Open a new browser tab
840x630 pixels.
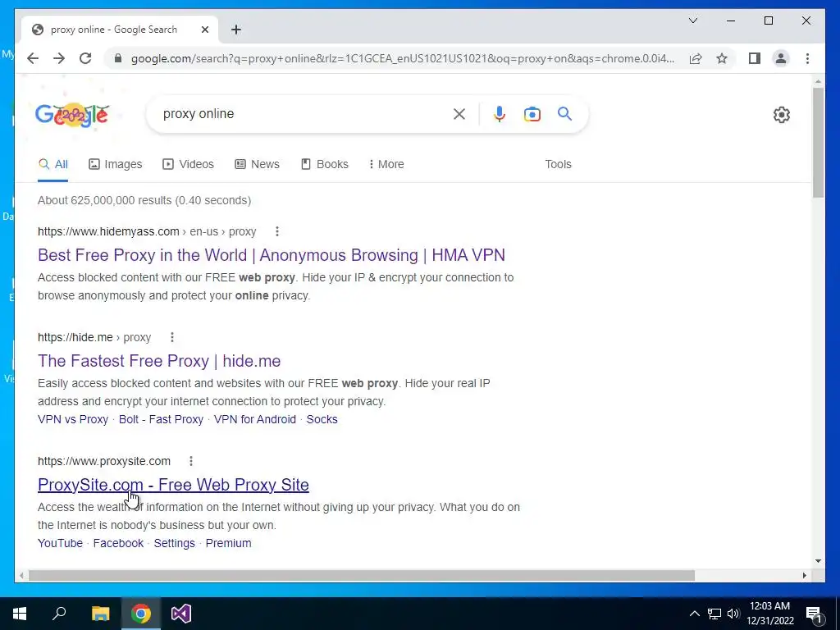coord(236,30)
